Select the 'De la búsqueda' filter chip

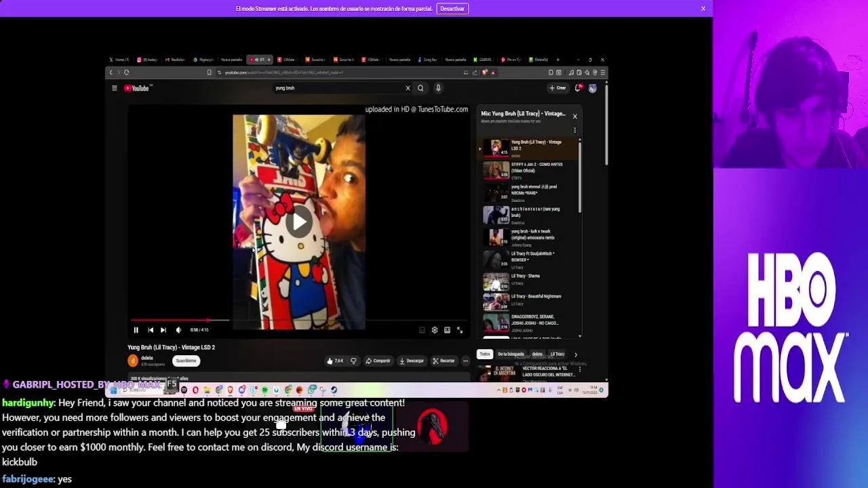[x=511, y=354]
